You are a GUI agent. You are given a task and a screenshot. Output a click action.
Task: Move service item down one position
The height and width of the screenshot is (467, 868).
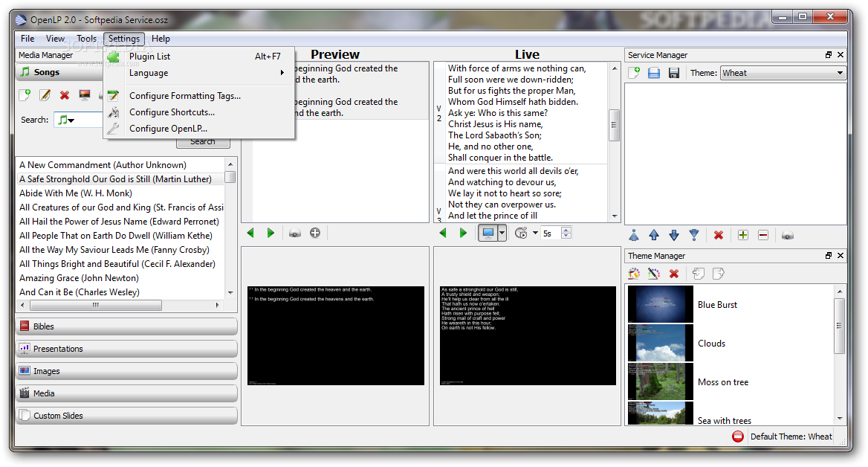[674, 236]
